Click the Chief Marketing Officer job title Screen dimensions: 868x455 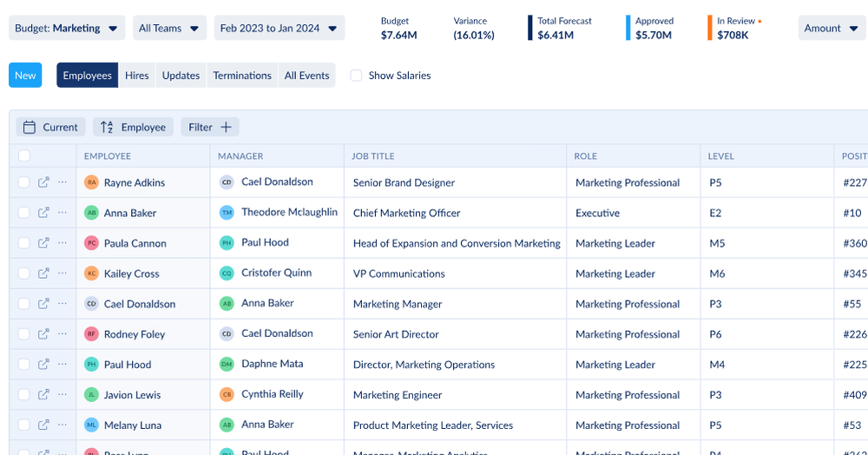[x=406, y=213]
